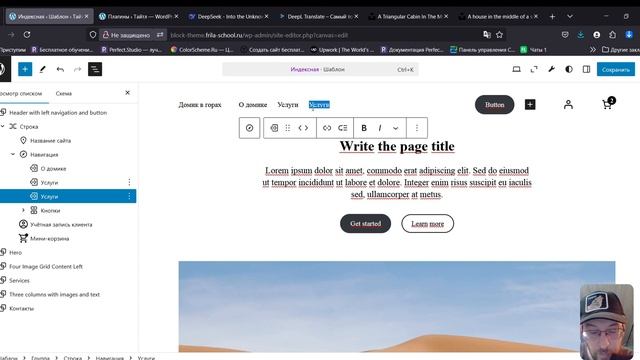This screenshot has width=640, height=360.
Task: Click the dark Button in header
Action: coord(495,105)
